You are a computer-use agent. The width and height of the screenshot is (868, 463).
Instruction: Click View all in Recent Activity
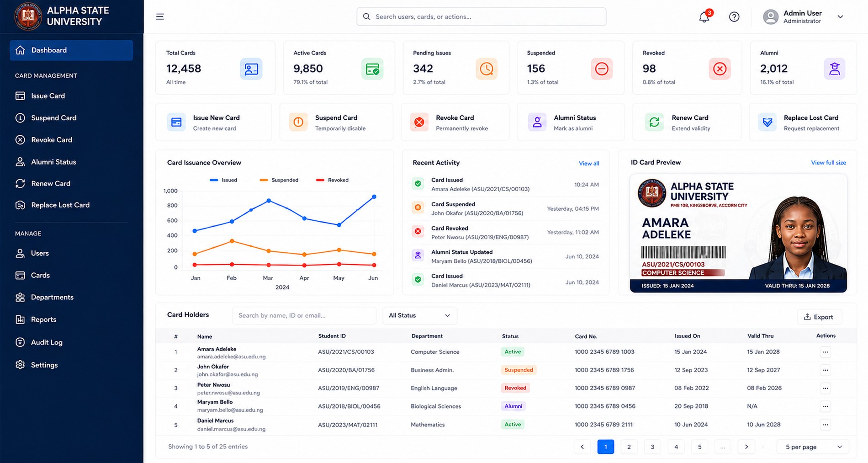pyautogui.click(x=589, y=164)
